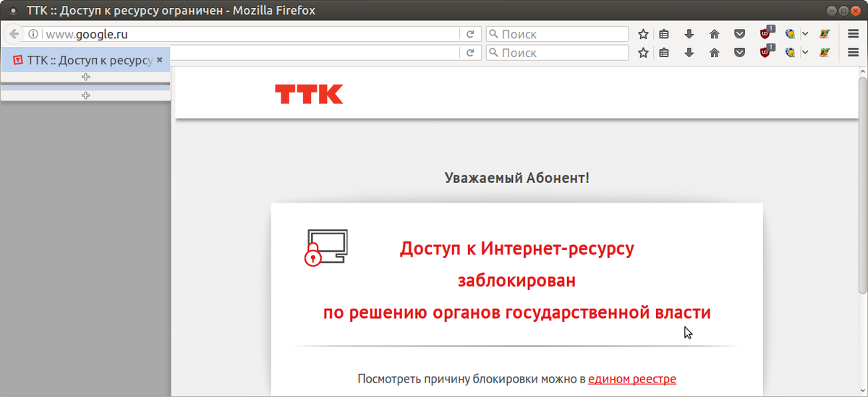Open the site information icon beside www.google.ru
The width and height of the screenshot is (868, 397).
pyautogui.click(x=33, y=34)
